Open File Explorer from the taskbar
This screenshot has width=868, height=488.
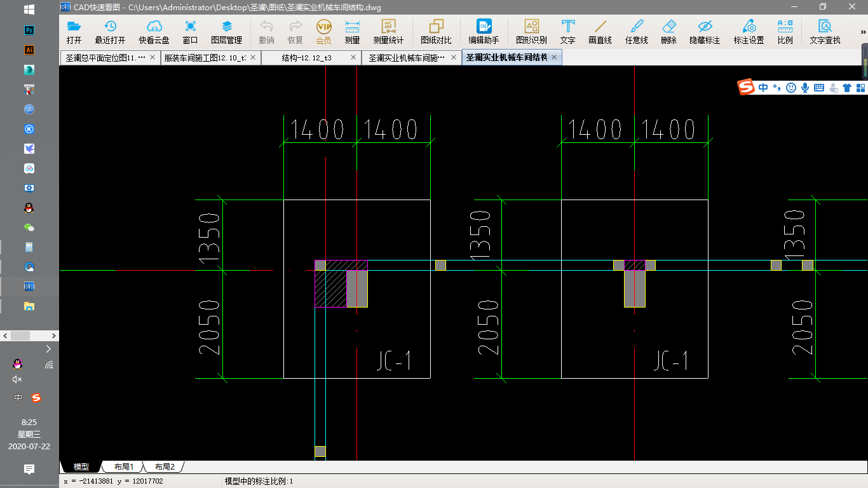click(x=29, y=306)
